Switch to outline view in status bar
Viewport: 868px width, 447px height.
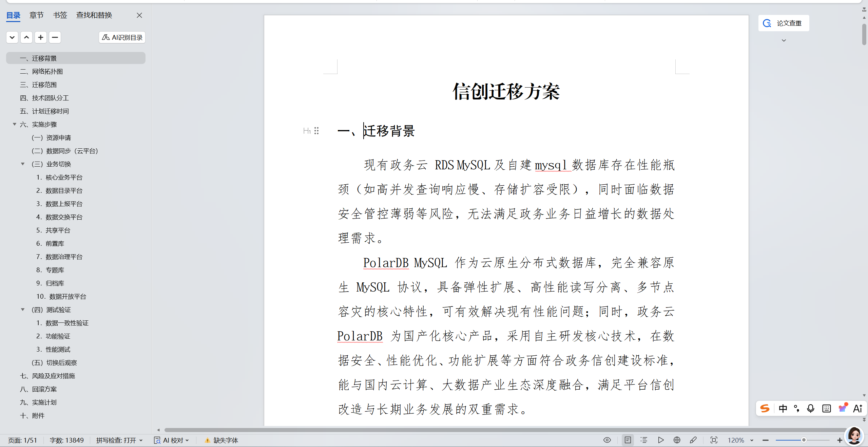[x=644, y=440]
